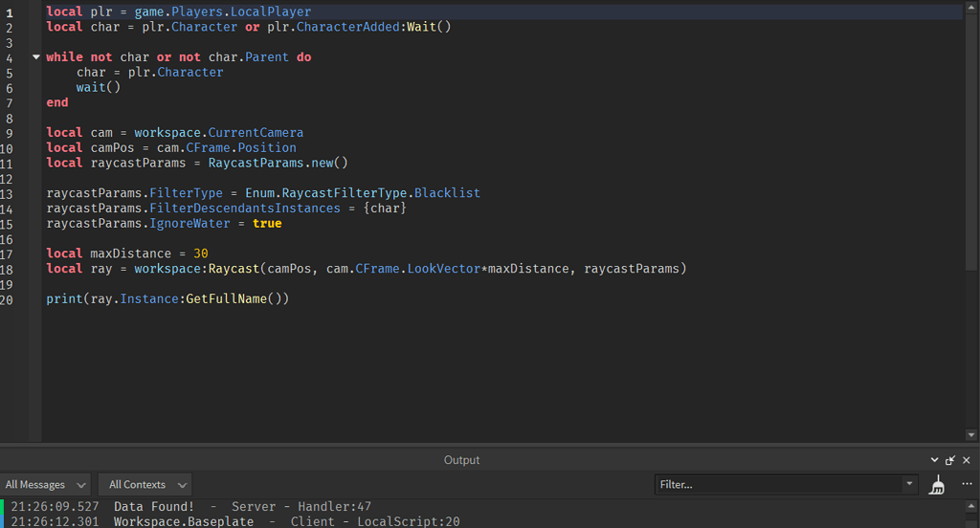Image resolution: width=980 pixels, height=528 pixels.
Task: Open the All Contexts dropdown
Action: point(145,484)
